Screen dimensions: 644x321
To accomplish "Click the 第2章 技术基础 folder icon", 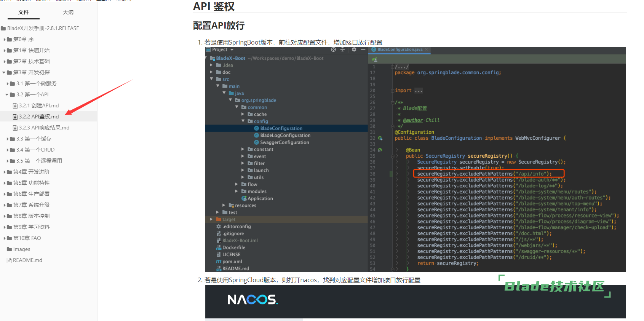I will pyautogui.click(x=10, y=61).
